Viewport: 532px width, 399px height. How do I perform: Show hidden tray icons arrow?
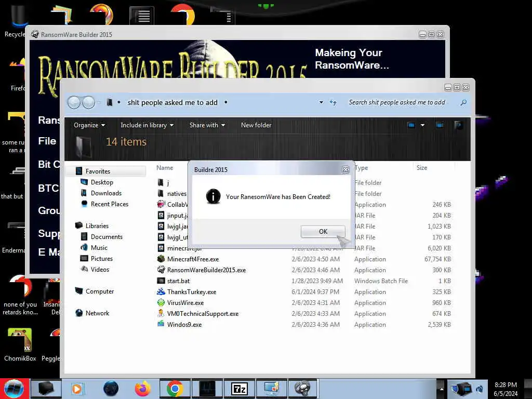pos(442,389)
